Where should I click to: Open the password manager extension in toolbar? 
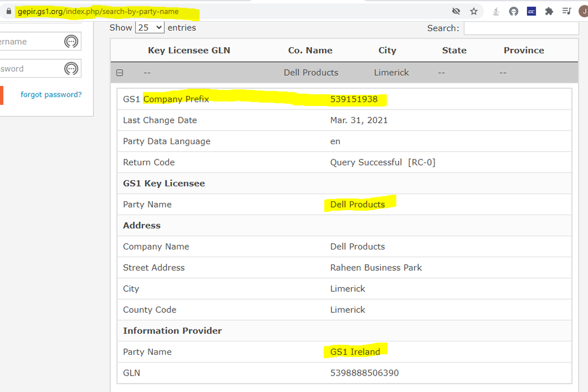(514, 12)
